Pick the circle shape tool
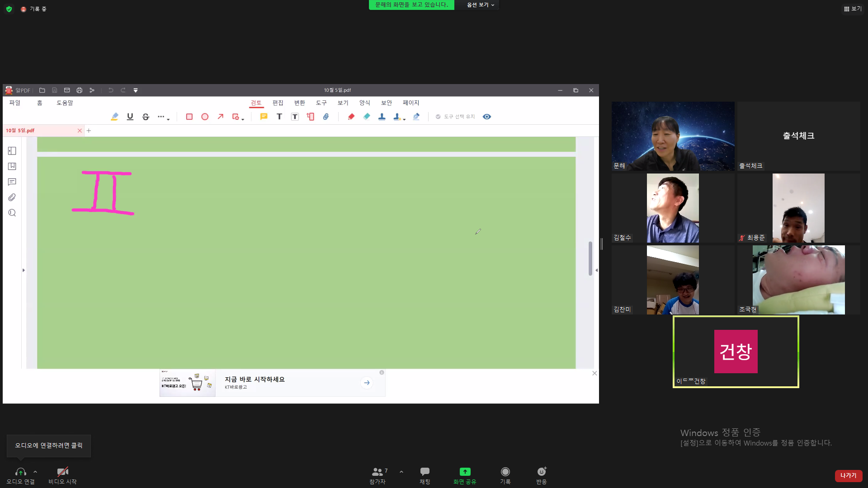The height and width of the screenshot is (488, 868). pos(205,117)
